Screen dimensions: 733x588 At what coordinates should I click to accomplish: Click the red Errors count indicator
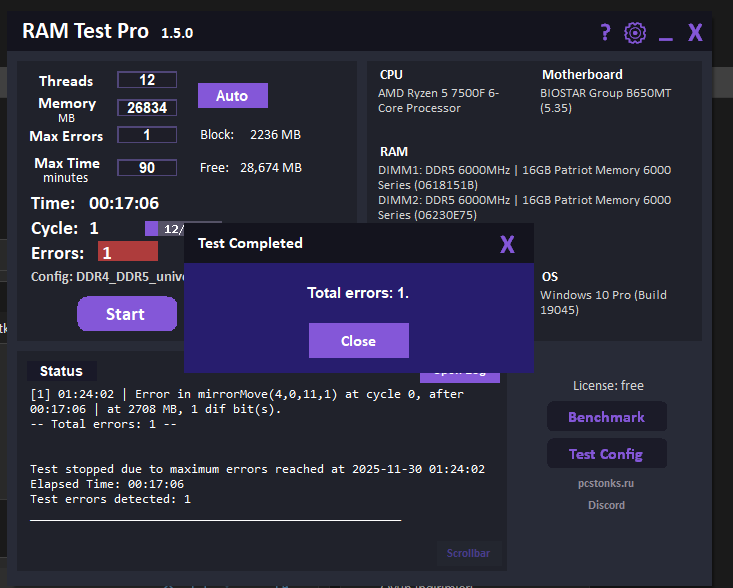click(128, 252)
